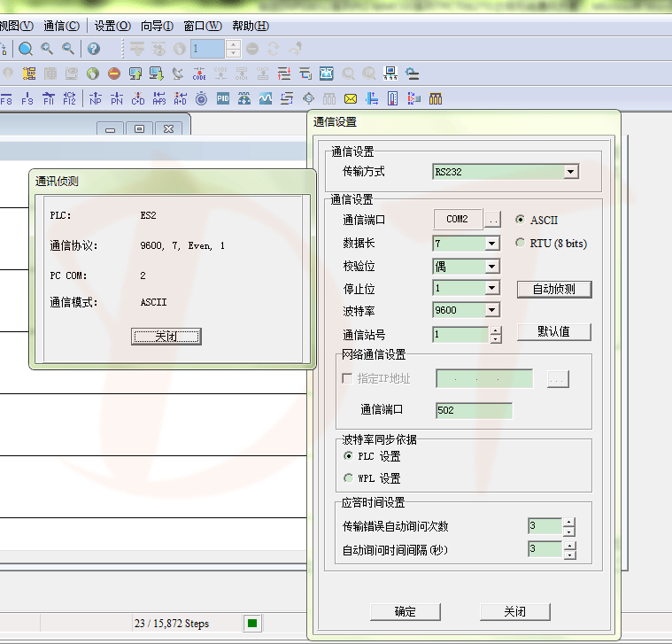Screen dimensions: 672x644
Task: Click the F11 ladder line icon
Action: (49, 98)
